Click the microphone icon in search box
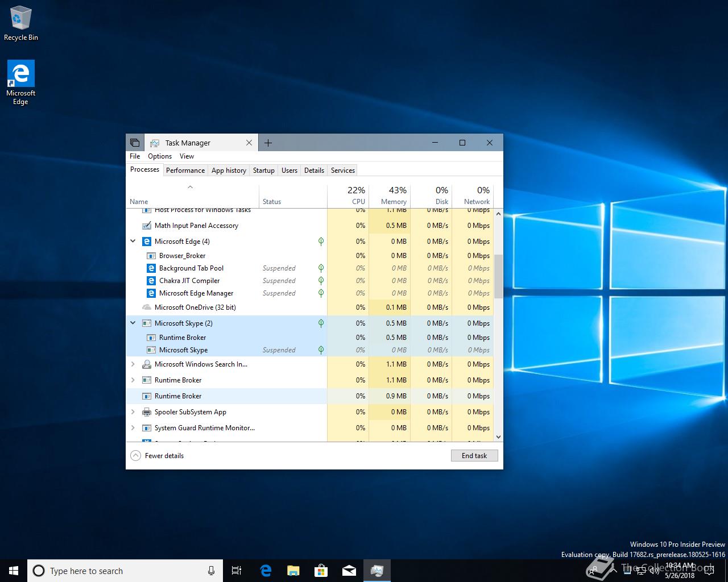The height and width of the screenshot is (582, 728). pyautogui.click(x=212, y=571)
